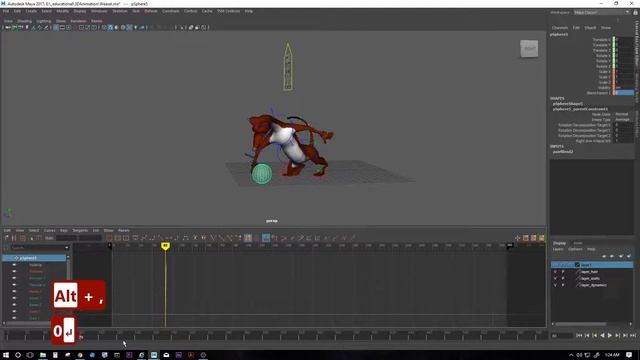Image resolution: width=640 pixels, height=360 pixels.
Task: Toggle visibility V of layer_static layer
Action: 555,278
